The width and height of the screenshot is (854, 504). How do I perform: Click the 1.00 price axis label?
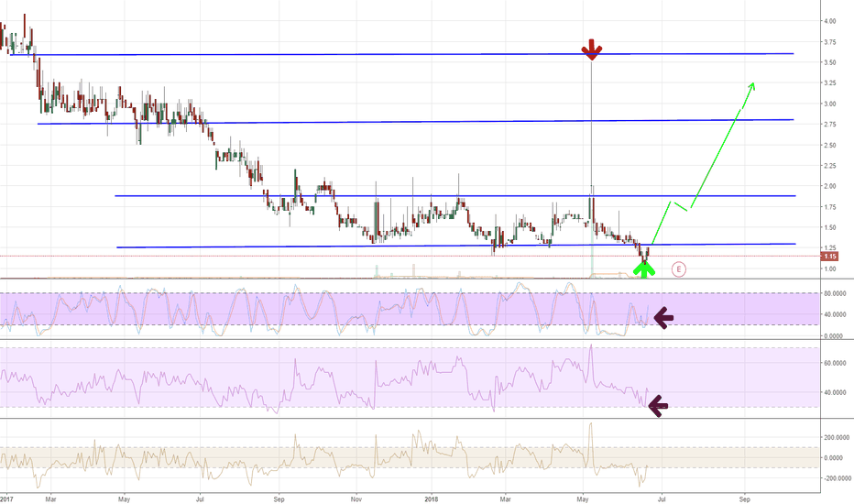830,268
